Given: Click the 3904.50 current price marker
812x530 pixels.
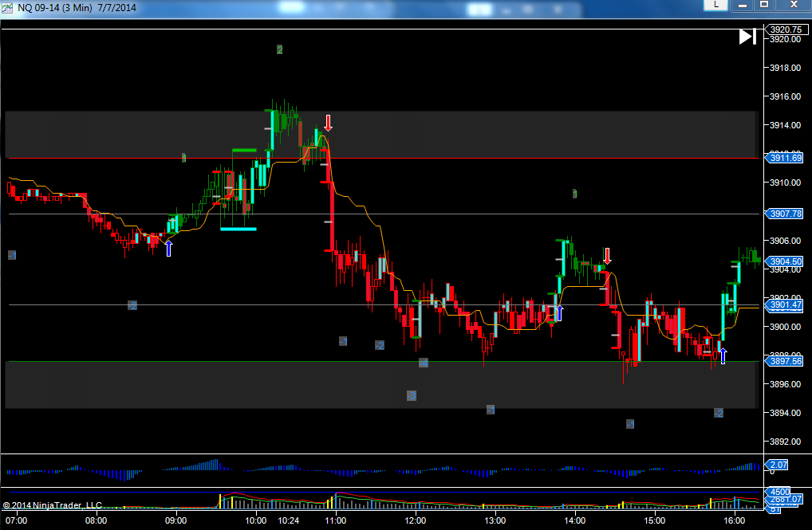Looking at the screenshot, I should tap(785, 261).
